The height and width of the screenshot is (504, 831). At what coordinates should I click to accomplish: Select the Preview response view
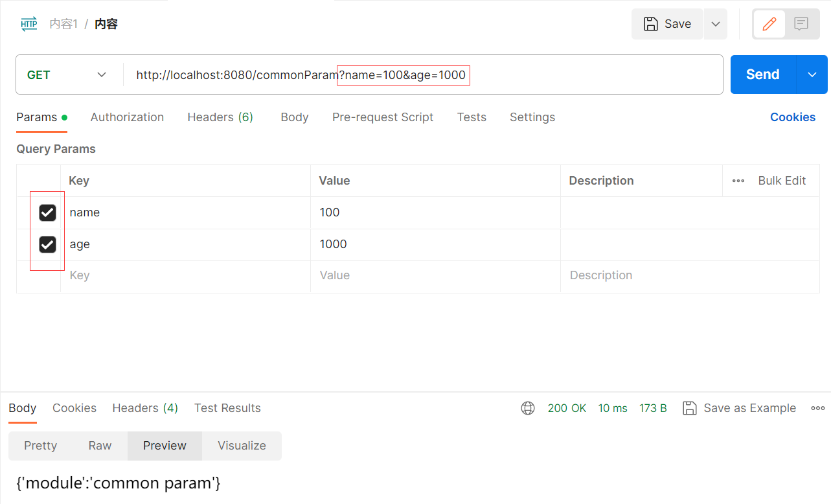[165, 446]
